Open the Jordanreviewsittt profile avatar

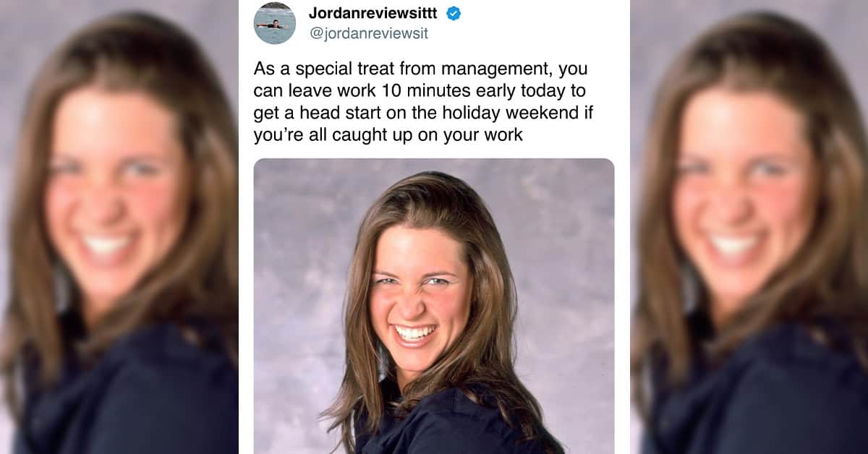click(275, 22)
